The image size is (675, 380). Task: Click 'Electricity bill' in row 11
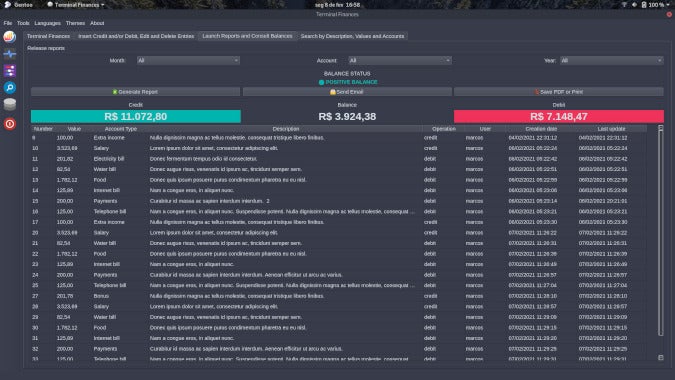(108, 159)
